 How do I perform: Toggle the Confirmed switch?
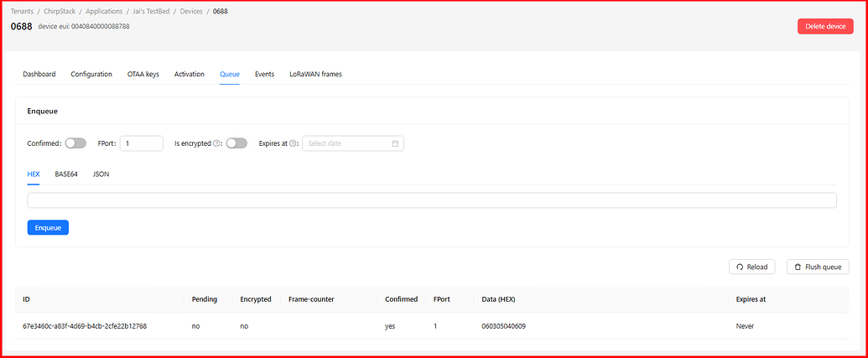tap(75, 143)
